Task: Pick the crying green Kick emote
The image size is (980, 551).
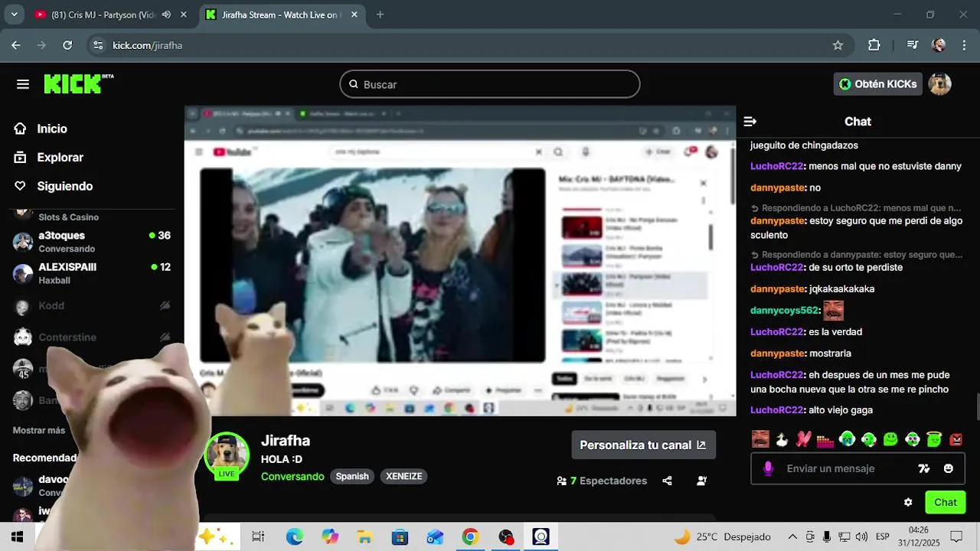Action: tap(847, 439)
